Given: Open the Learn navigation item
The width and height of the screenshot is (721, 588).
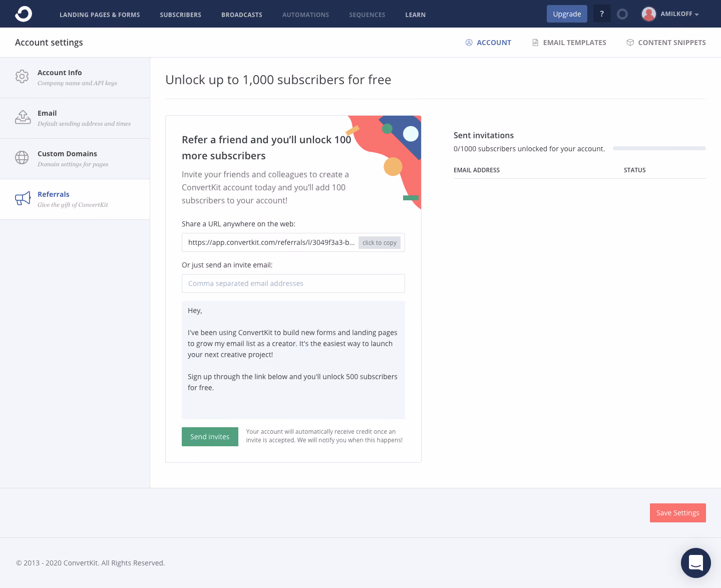Looking at the screenshot, I should [416, 15].
